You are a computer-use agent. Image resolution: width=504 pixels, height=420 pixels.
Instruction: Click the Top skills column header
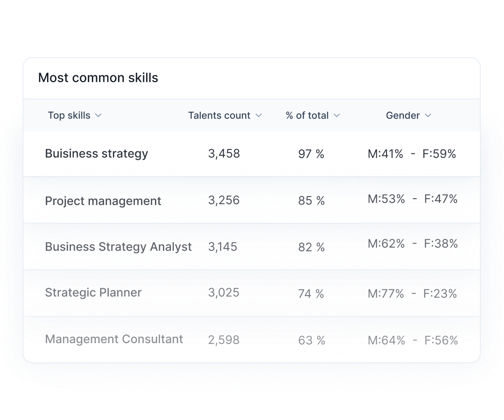click(69, 115)
